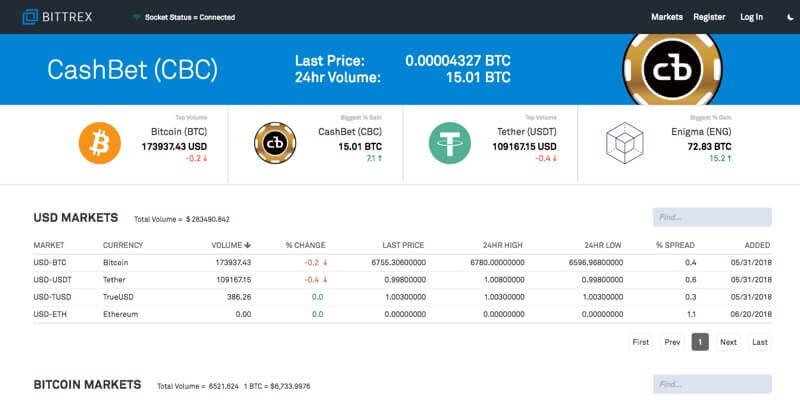Click the volume 173937.43 table cell

235,263
